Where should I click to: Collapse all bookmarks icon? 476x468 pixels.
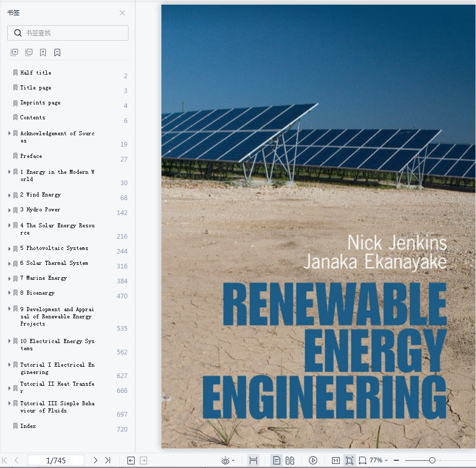[x=29, y=52]
